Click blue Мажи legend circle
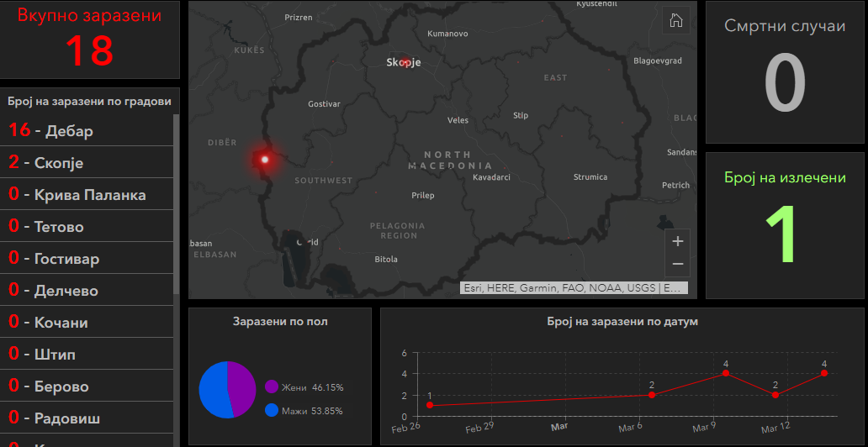 (x=272, y=411)
